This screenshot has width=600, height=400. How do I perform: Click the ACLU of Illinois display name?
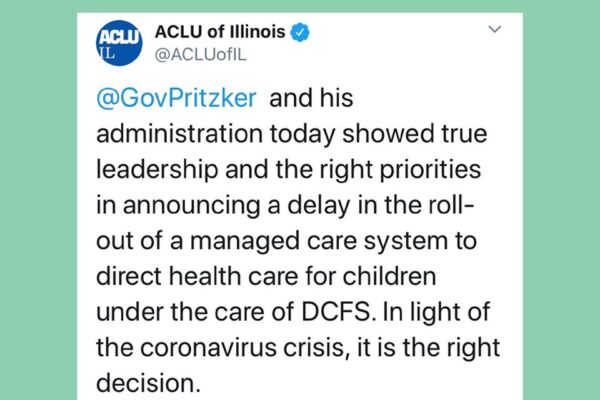(219, 32)
